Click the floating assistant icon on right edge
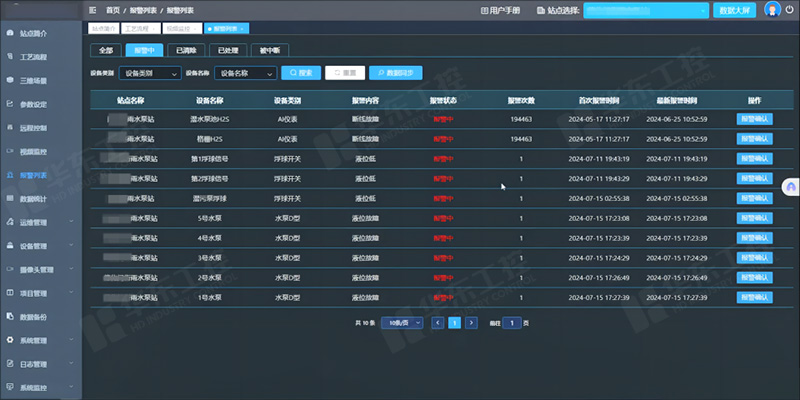 click(x=791, y=187)
